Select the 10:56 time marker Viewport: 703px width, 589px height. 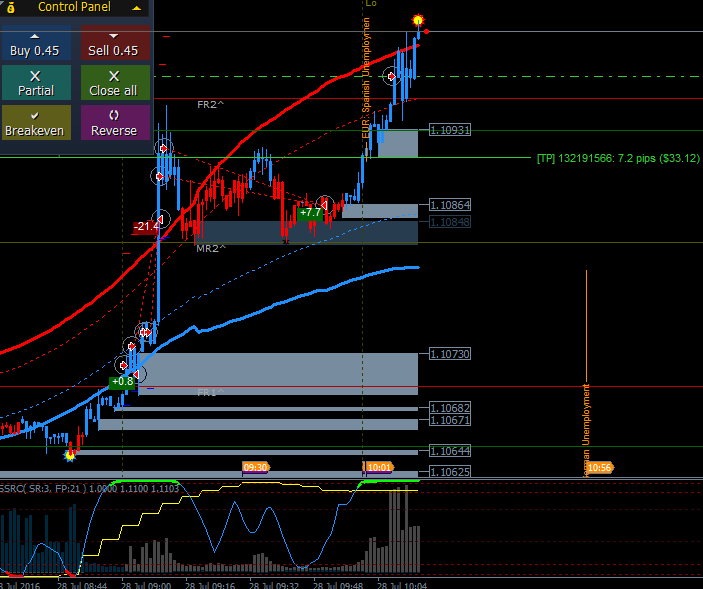(x=599, y=468)
